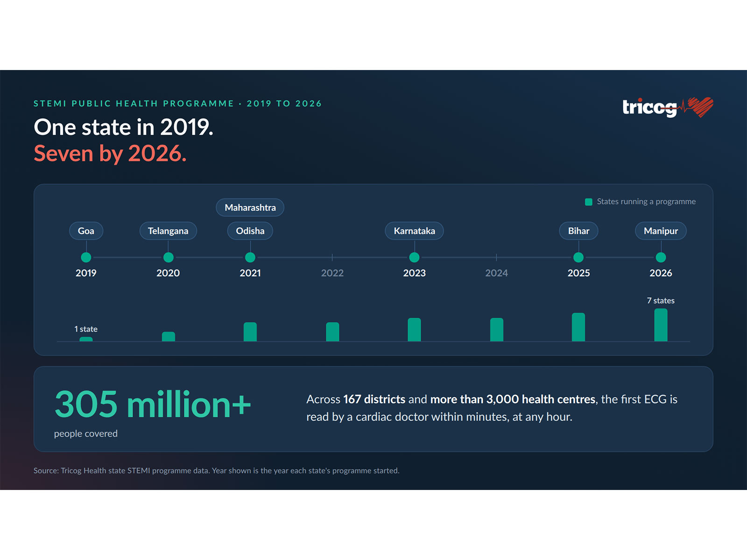Click the 'States running a programme' legend label
Image resolution: width=747 pixels, height=560 pixels.
(x=646, y=202)
